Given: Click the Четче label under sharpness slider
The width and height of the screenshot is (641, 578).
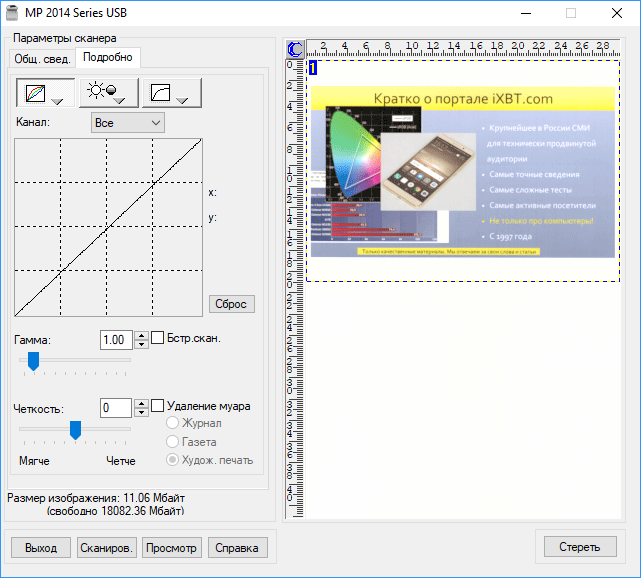Looking at the screenshot, I should click(x=121, y=461).
